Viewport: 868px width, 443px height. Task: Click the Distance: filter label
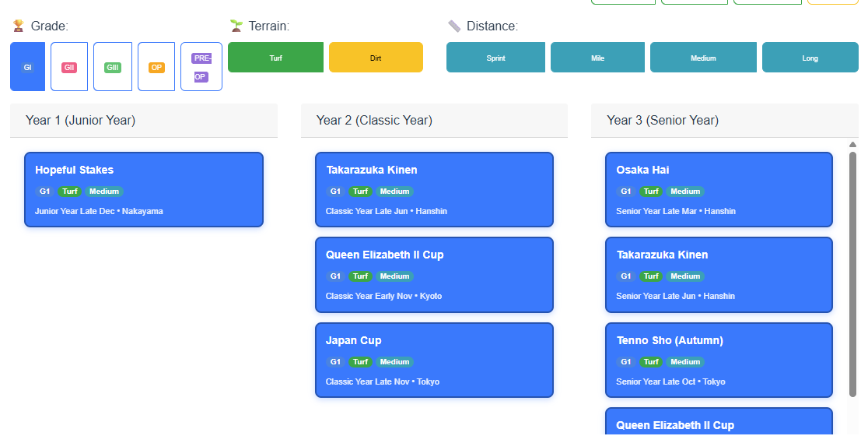tap(492, 26)
